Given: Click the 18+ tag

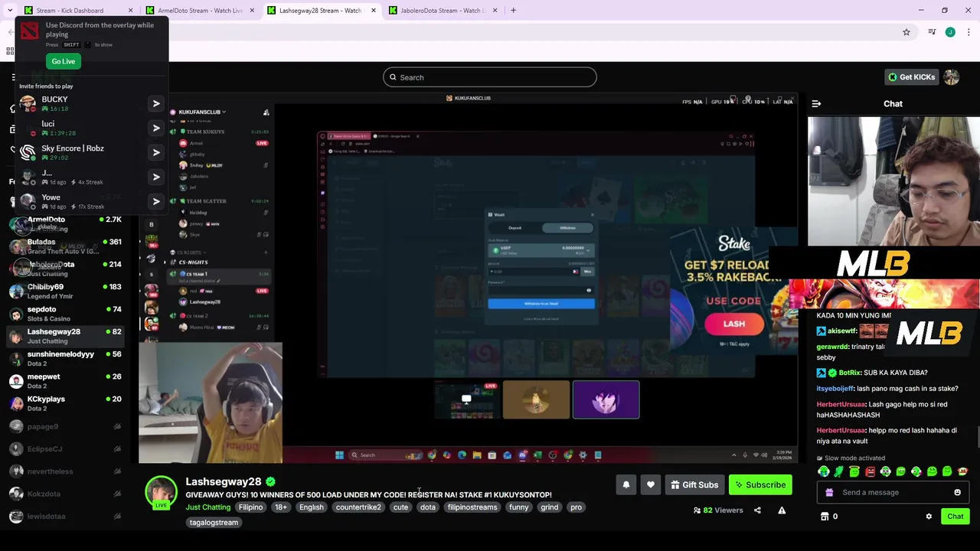Looking at the screenshot, I should [281, 507].
